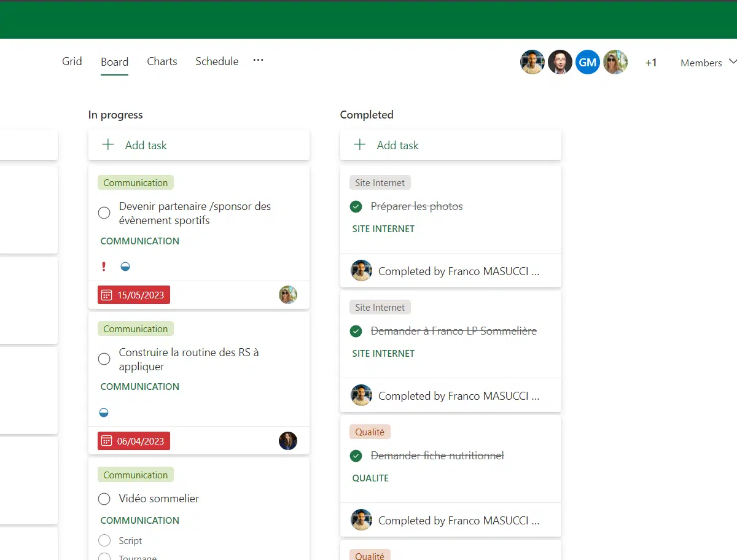This screenshot has width=737, height=560.
Task: Click the 06/04/2023 due date badge
Action: tap(134, 441)
